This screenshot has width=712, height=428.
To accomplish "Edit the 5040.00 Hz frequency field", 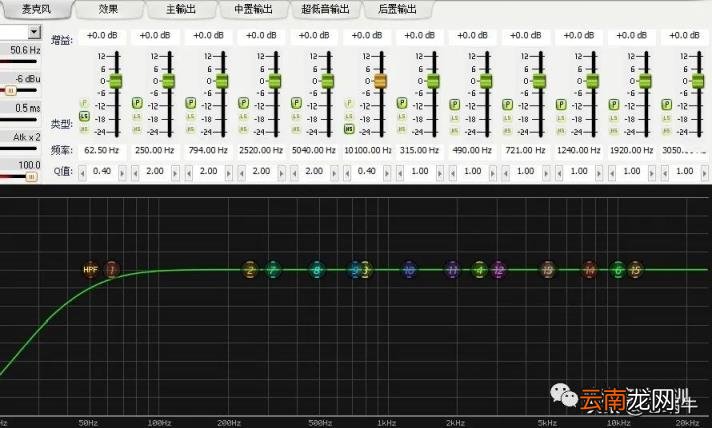I will tap(314, 150).
